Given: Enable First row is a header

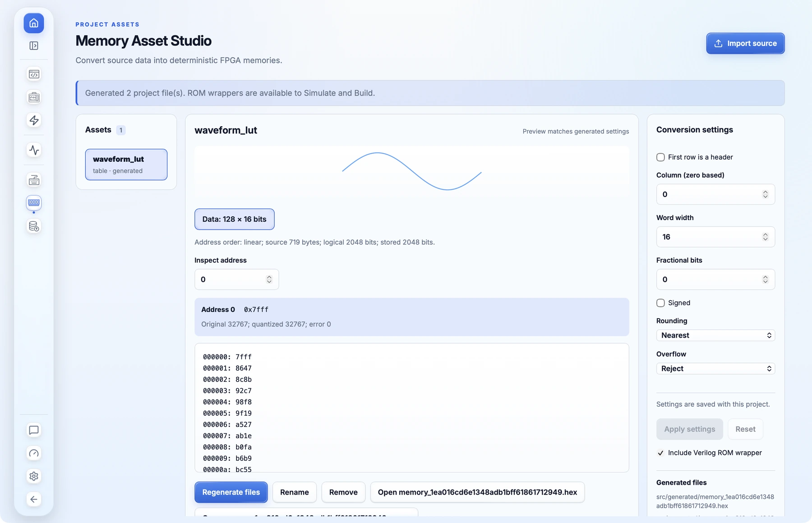Looking at the screenshot, I should tap(660, 157).
